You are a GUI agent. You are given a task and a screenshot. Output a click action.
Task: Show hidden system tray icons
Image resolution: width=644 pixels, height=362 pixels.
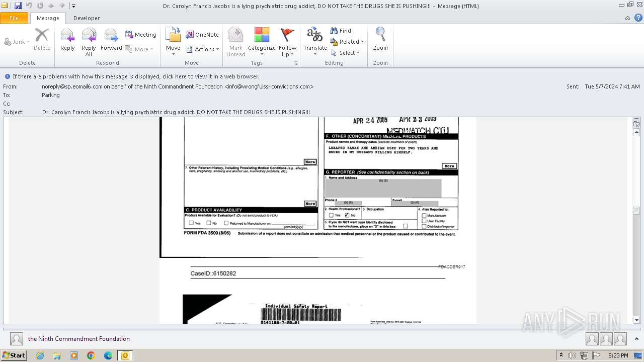[x=561, y=355]
